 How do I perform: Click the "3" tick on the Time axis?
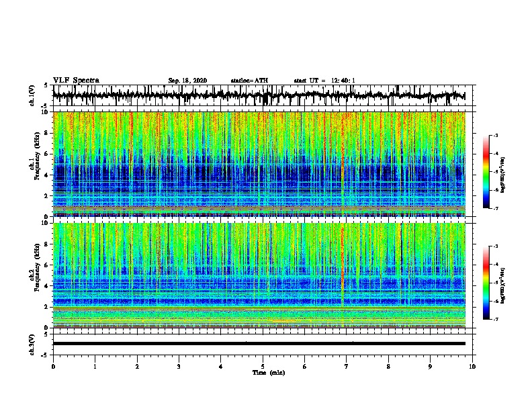(179, 367)
